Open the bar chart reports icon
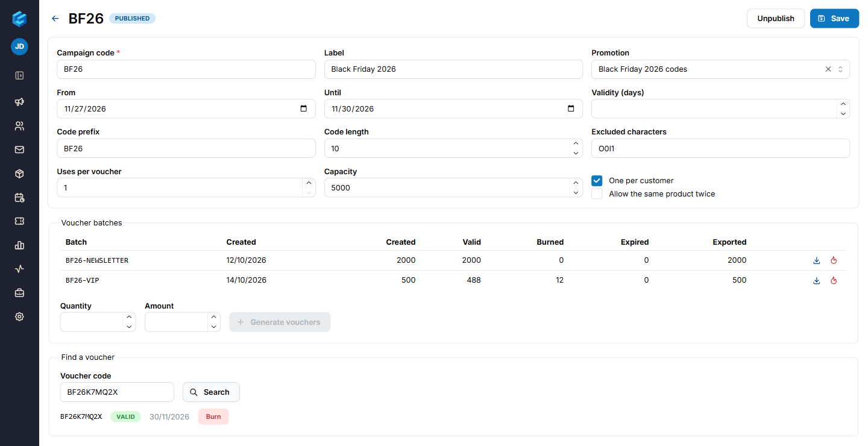The width and height of the screenshot is (868, 446). [19, 245]
